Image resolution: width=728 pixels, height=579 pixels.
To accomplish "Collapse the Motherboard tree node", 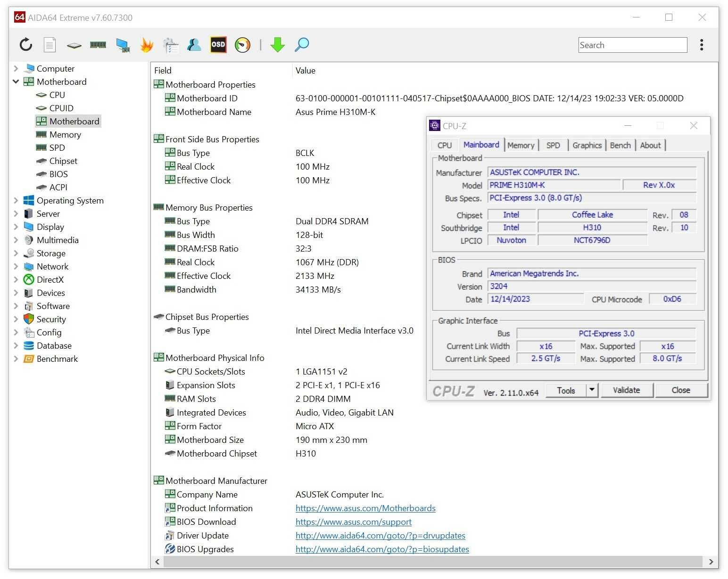I will click(16, 82).
